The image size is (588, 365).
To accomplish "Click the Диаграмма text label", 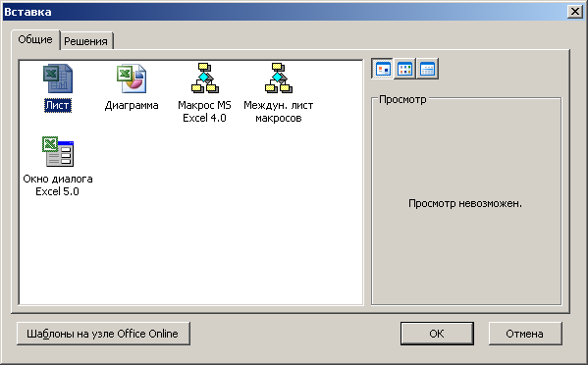I will click(132, 105).
